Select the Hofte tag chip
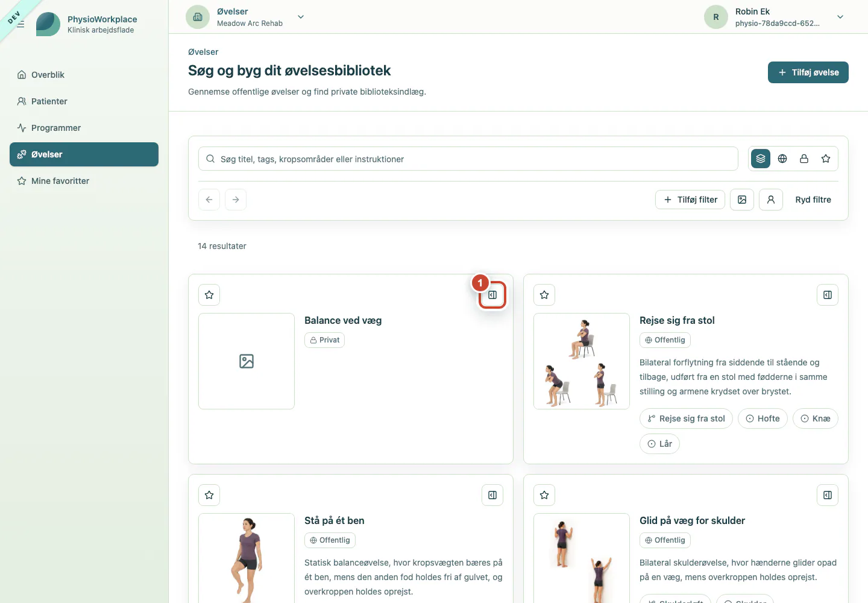This screenshot has width=868, height=603. click(x=763, y=418)
